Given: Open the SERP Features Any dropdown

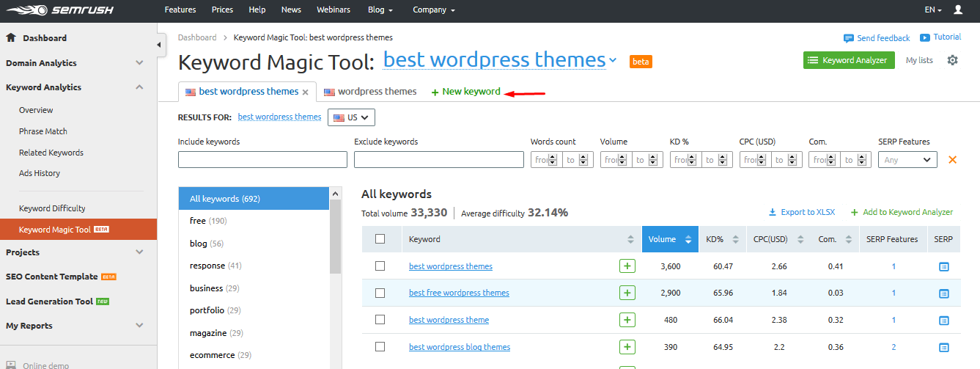Looking at the screenshot, I should [907, 159].
